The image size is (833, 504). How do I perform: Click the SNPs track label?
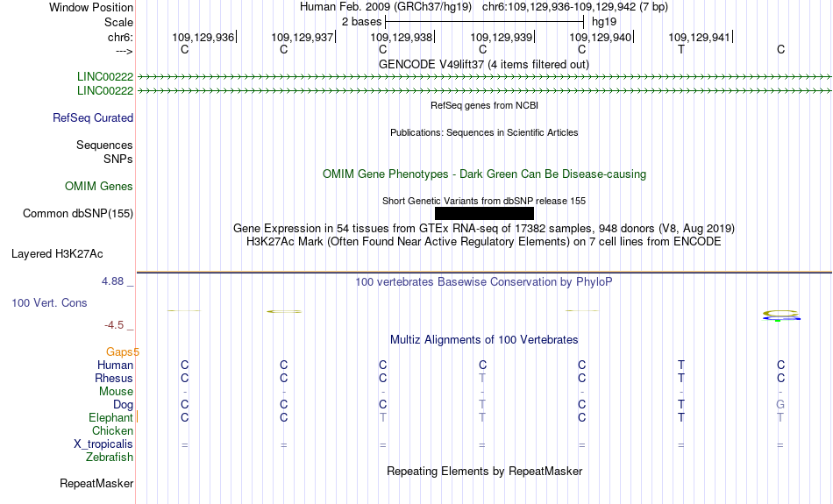tap(118, 159)
